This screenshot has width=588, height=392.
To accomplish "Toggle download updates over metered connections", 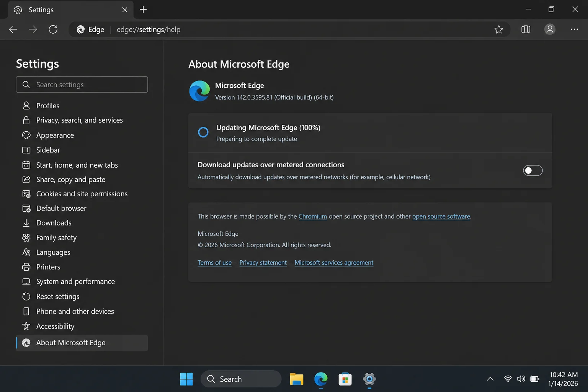I will click(x=533, y=170).
